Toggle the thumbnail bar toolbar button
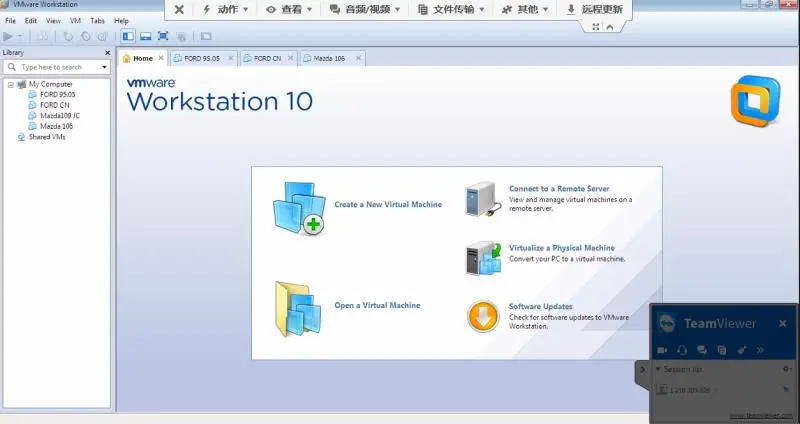The image size is (800, 424). point(145,36)
